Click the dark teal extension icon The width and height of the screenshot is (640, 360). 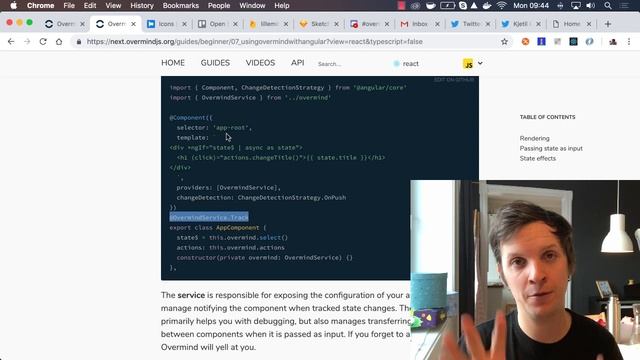click(573, 41)
